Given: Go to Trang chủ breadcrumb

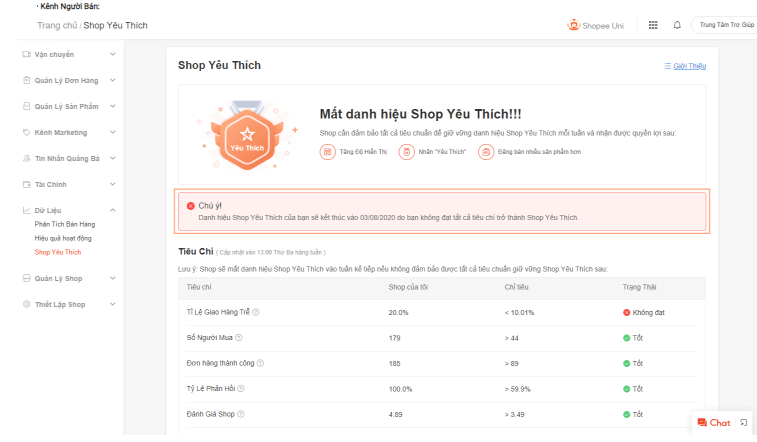Looking at the screenshot, I should tap(57, 25).
